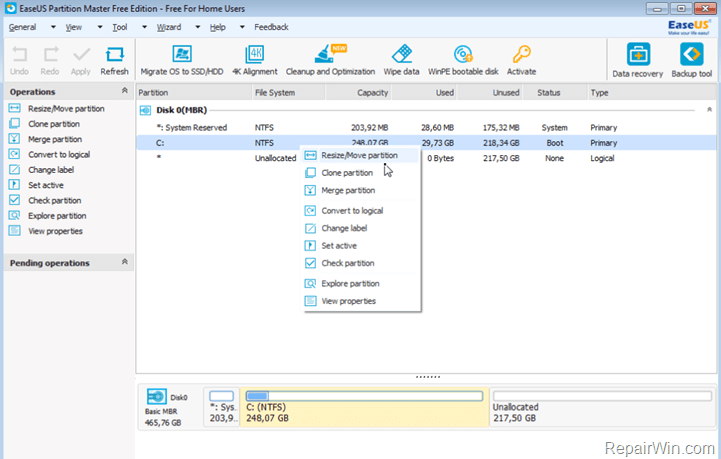Select the Unallocated 217,50 GB block in disk map
The height and width of the screenshot is (459, 721).
(x=602, y=407)
